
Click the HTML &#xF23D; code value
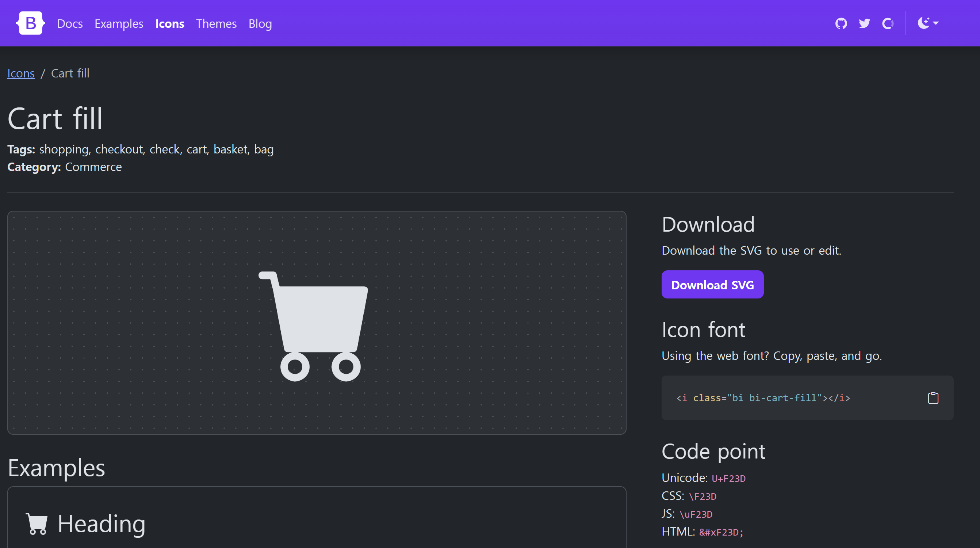[x=721, y=532]
